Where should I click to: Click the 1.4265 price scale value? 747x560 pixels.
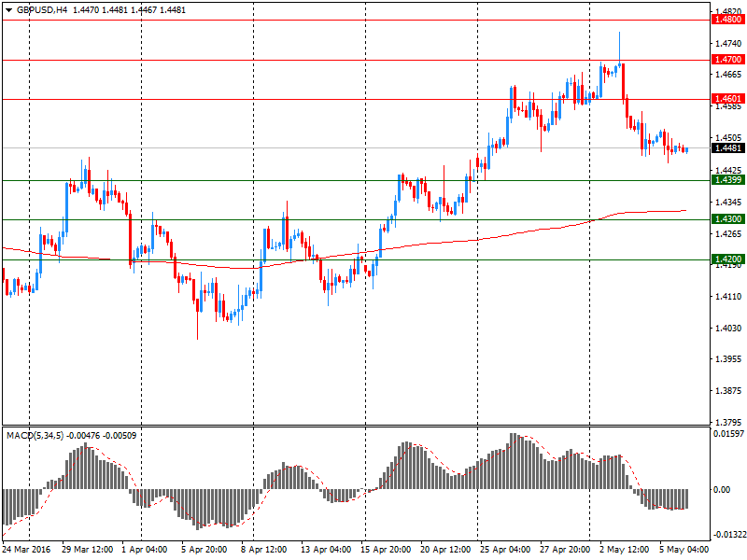point(728,234)
